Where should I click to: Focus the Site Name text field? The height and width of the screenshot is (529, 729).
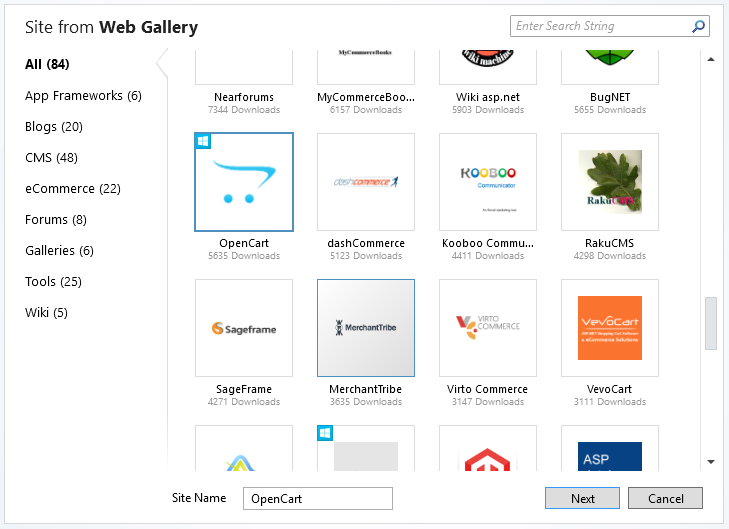click(x=317, y=498)
